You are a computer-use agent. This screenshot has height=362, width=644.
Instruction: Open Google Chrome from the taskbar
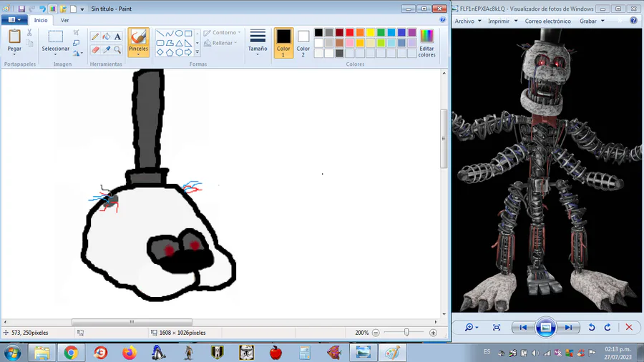point(71,353)
